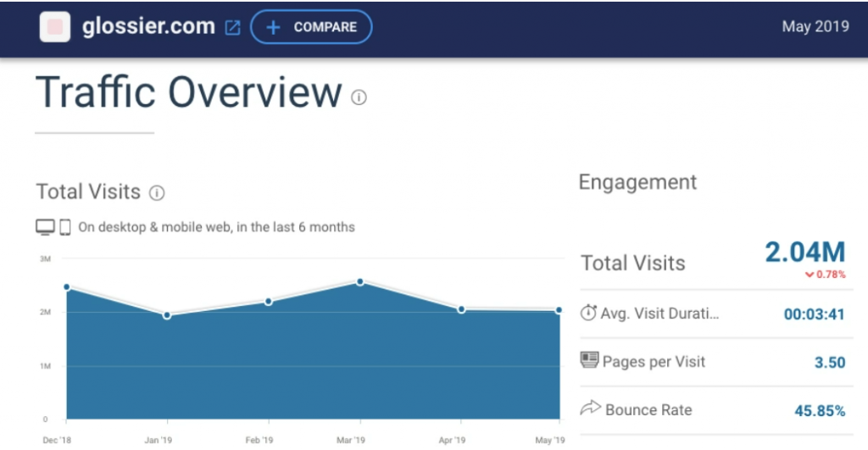868x450 pixels.
Task: Click the 3M y-axis label
Action: tap(46, 258)
